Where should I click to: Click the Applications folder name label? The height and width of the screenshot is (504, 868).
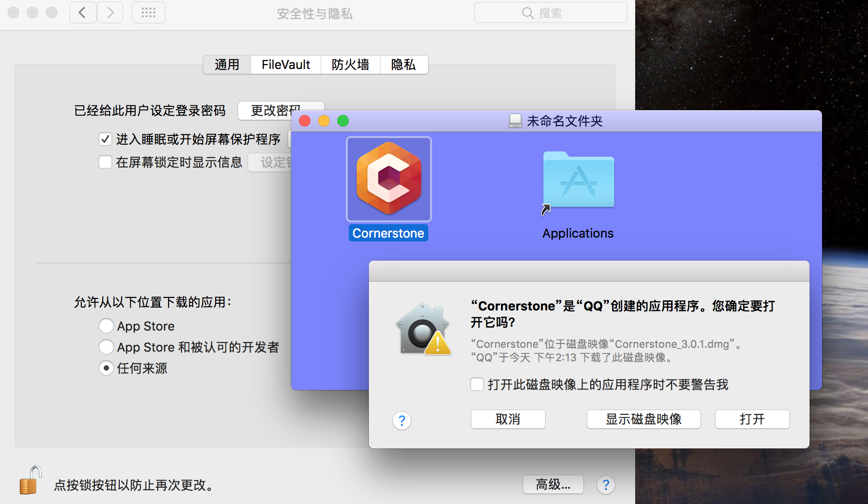[578, 233]
